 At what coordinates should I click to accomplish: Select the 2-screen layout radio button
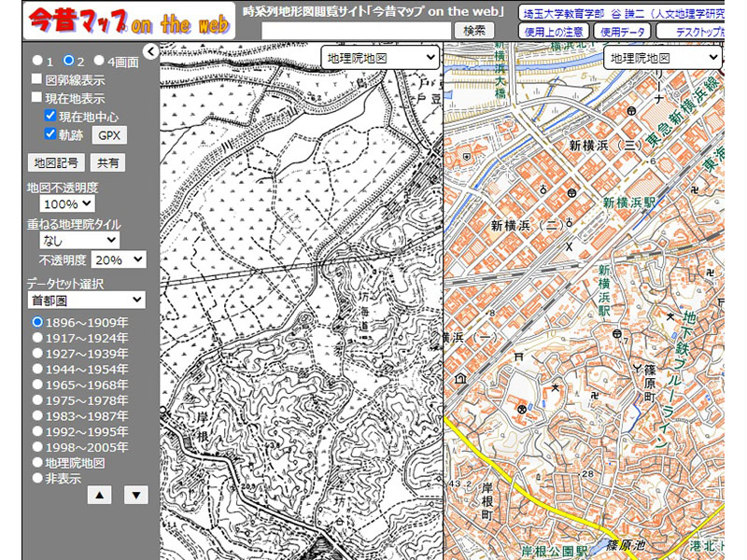68,61
